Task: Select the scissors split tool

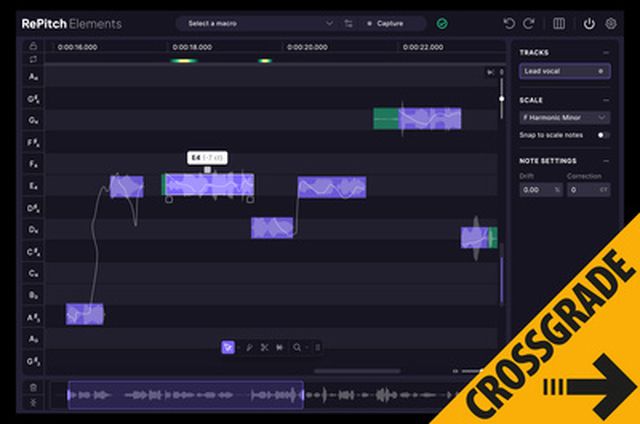Action: click(x=264, y=347)
